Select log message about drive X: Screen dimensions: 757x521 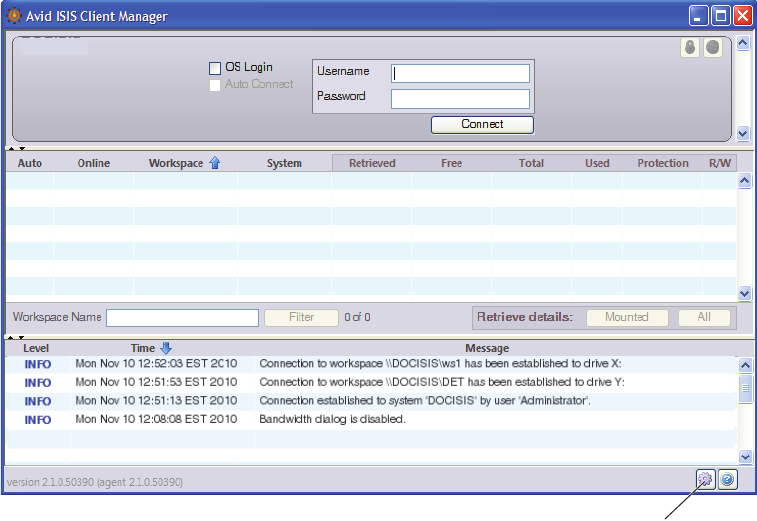440,364
